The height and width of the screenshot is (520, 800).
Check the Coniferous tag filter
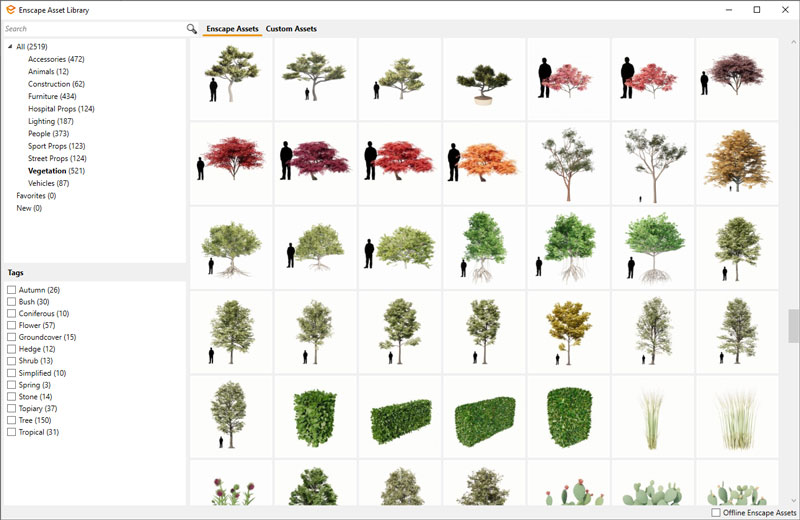click(12, 314)
